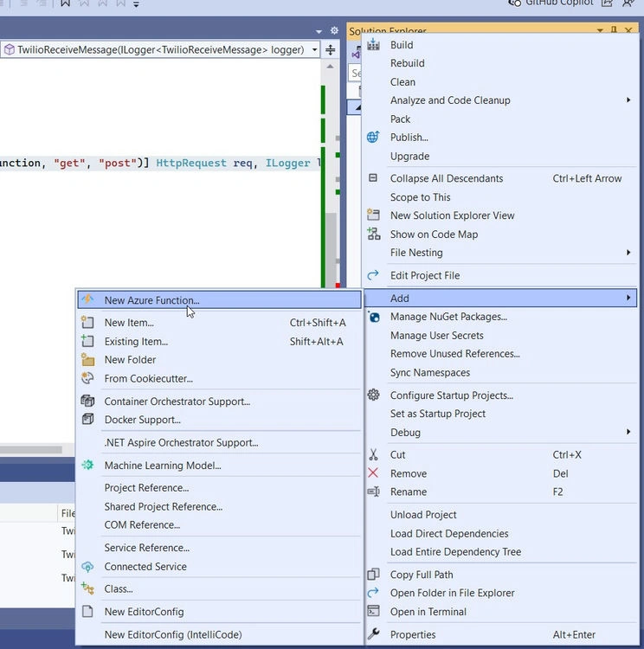
Task: Click the editor split window icon
Action: [x=330, y=49]
